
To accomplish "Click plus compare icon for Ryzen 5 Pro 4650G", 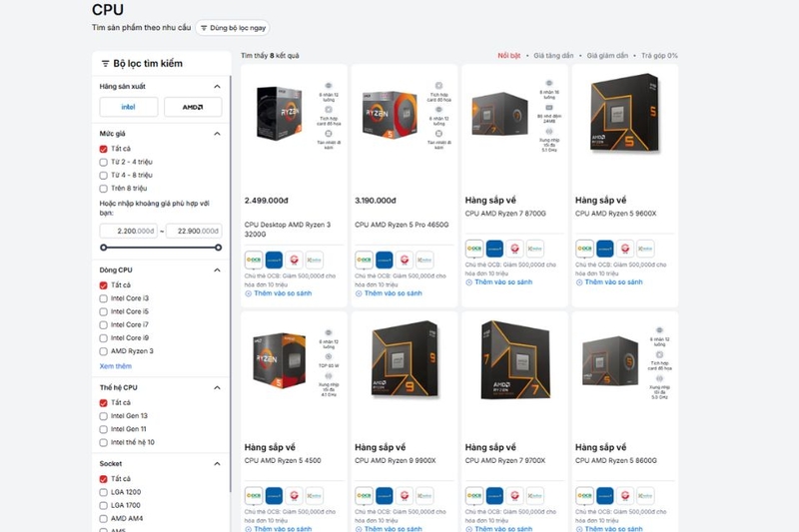I will (359, 293).
